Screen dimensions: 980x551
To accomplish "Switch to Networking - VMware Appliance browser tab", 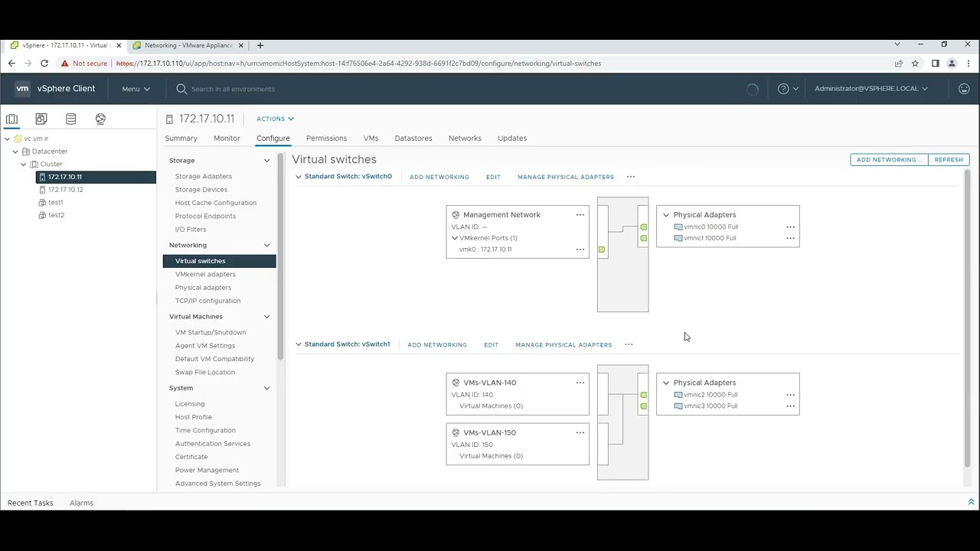I will point(188,45).
